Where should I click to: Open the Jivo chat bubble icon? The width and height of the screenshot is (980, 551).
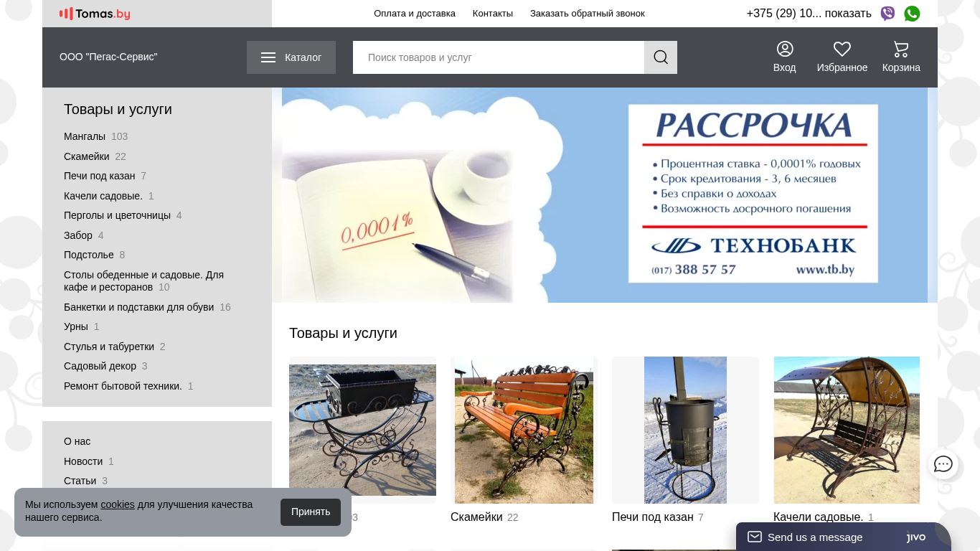tap(943, 464)
